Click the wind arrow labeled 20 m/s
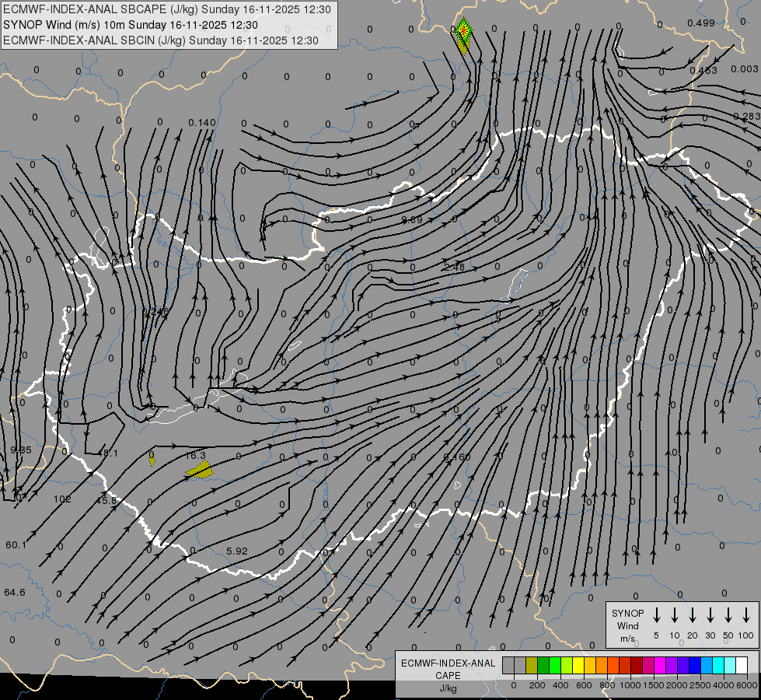 coord(692,615)
